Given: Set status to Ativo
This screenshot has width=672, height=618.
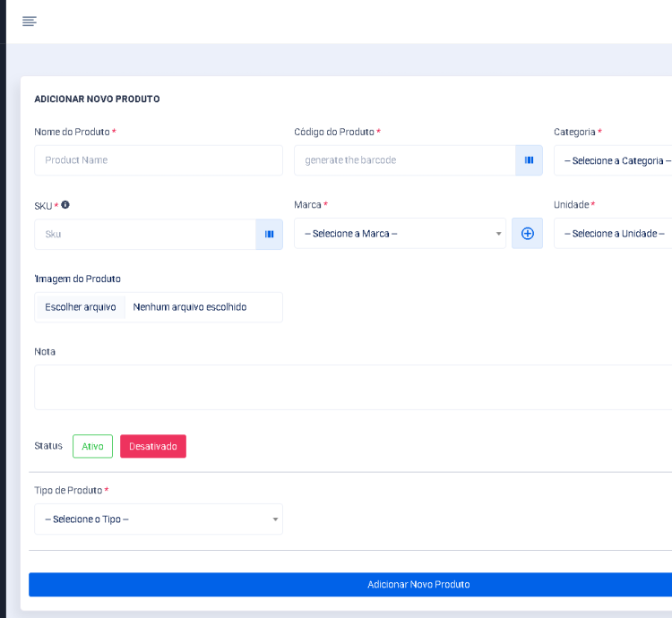Looking at the screenshot, I should 92,446.
